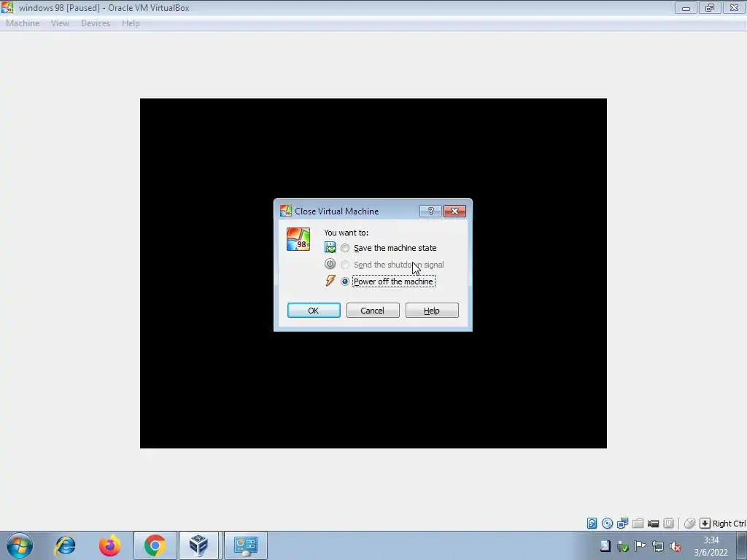Click the first tray icon left of USB icon

[x=605, y=546]
